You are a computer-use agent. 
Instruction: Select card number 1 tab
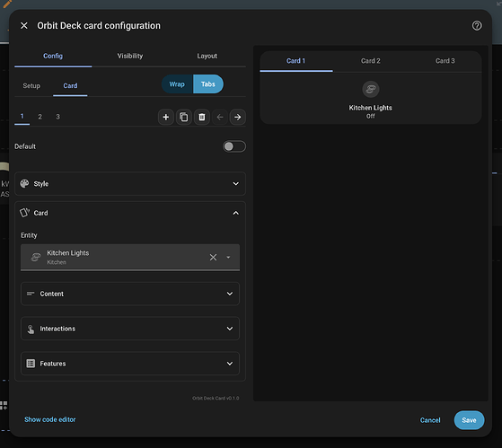(22, 117)
